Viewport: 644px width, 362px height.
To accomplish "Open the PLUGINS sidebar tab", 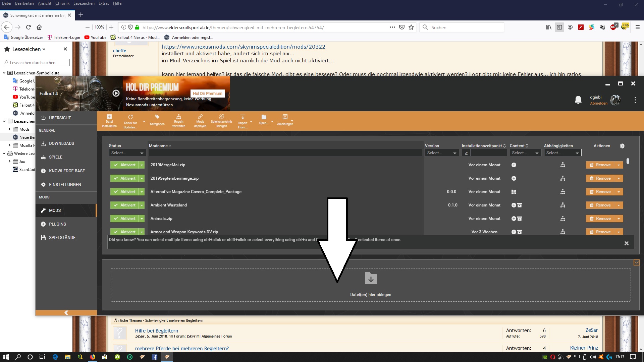I will [x=57, y=224].
